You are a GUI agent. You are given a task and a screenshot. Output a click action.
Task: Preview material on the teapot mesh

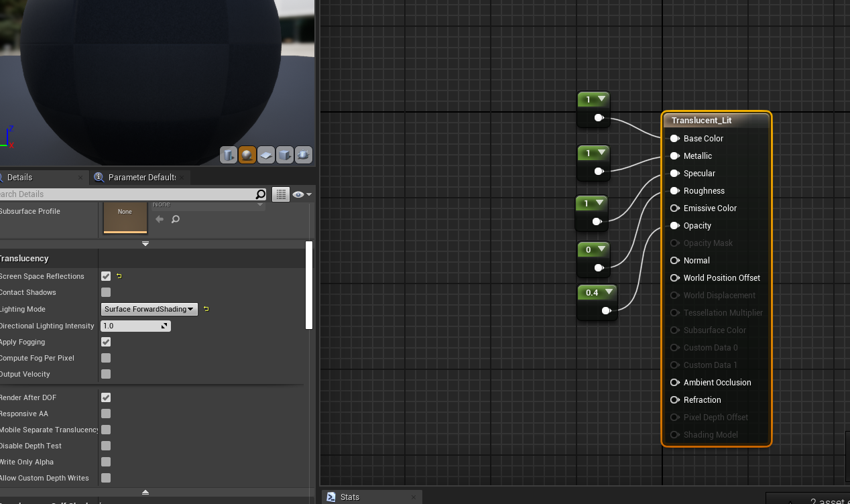click(303, 155)
